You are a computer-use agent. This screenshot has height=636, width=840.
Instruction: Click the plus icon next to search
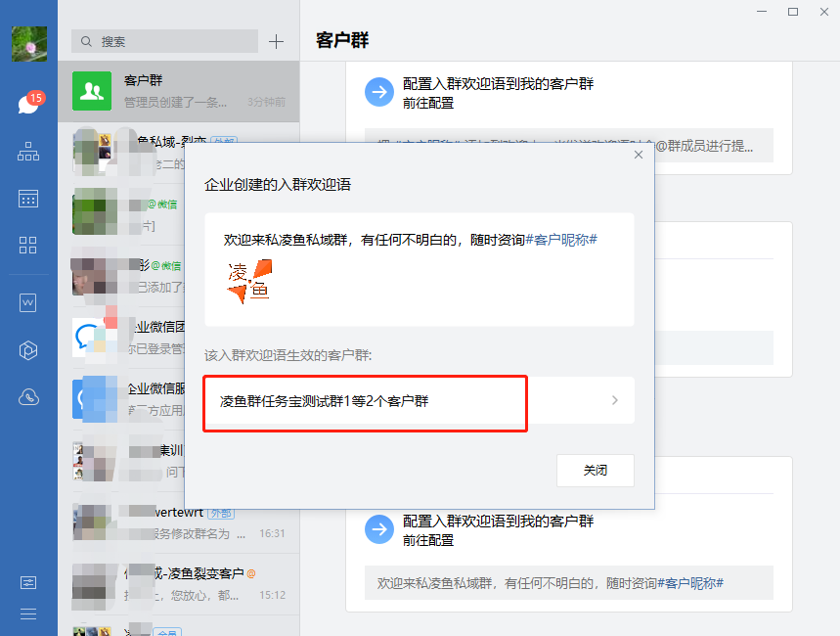point(276,41)
